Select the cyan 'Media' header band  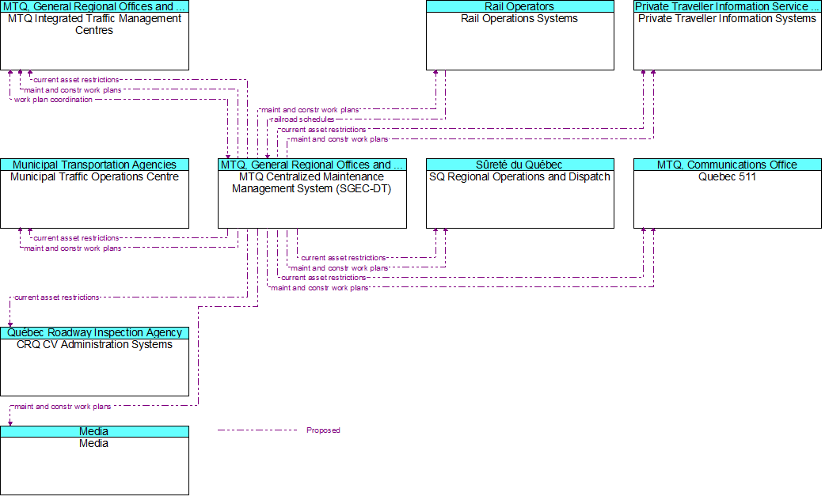95,432
